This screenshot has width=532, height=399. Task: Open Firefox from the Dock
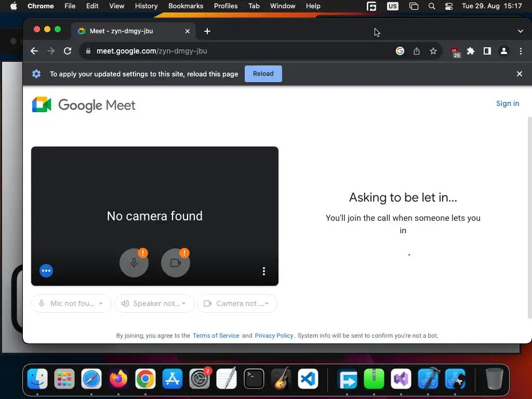point(118,379)
